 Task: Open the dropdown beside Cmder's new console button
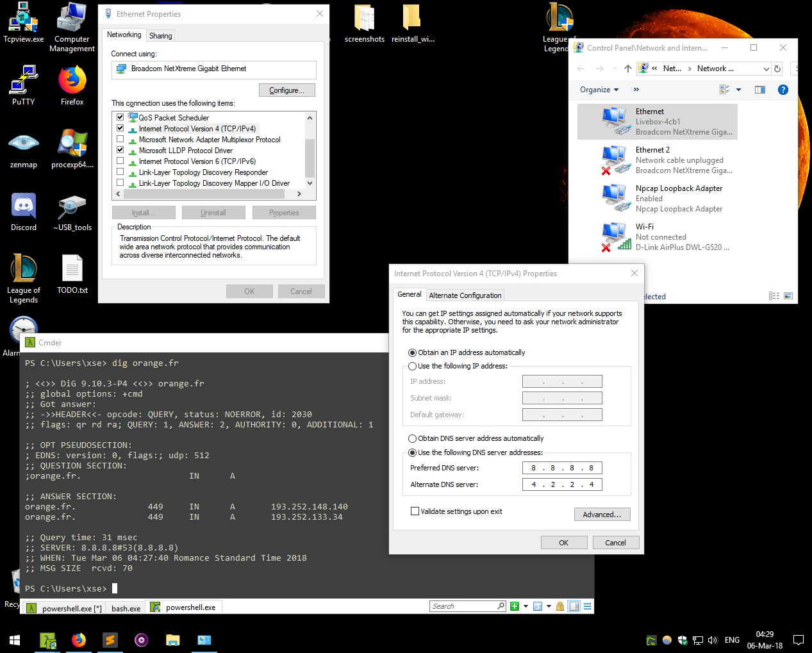[x=526, y=606]
